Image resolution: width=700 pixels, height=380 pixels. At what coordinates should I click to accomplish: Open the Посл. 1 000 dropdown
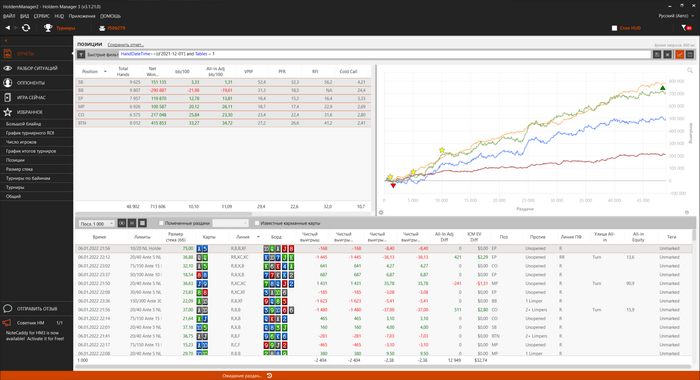(x=96, y=224)
